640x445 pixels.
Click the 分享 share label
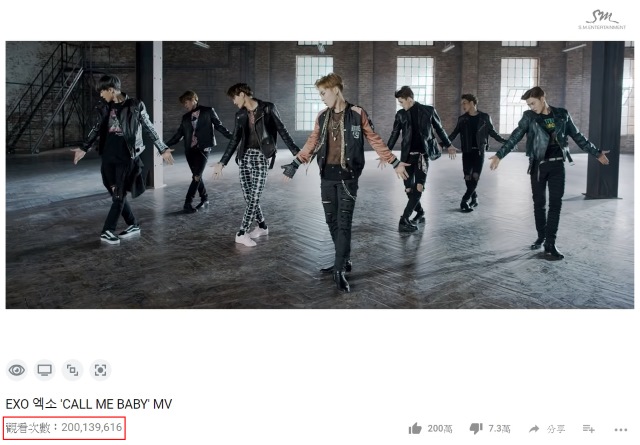(x=556, y=429)
